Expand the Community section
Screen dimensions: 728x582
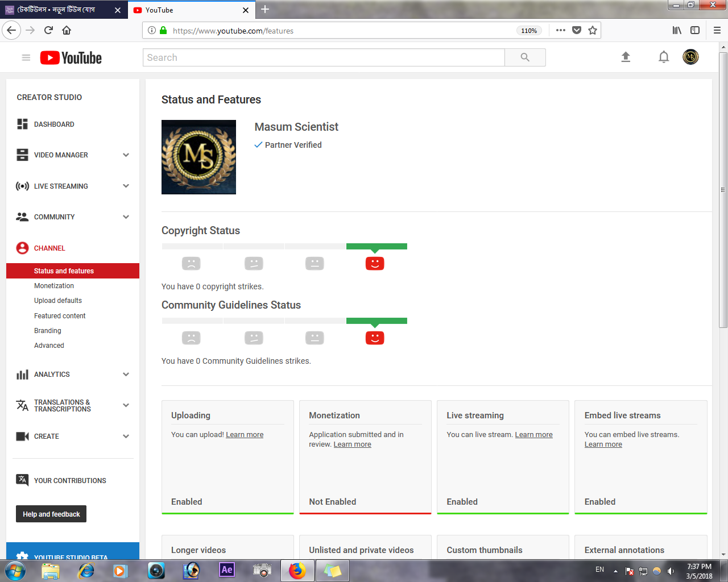click(x=126, y=217)
